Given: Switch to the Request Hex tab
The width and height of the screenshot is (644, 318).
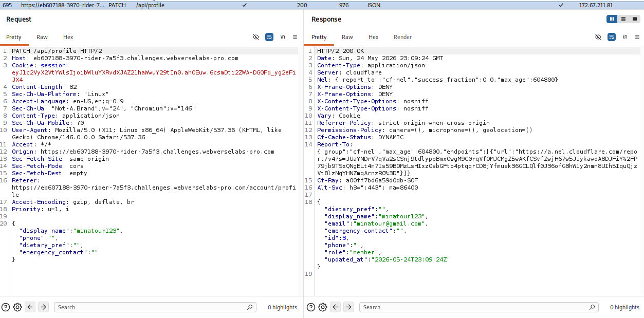Looking at the screenshot, I should [x=68, y=37].
